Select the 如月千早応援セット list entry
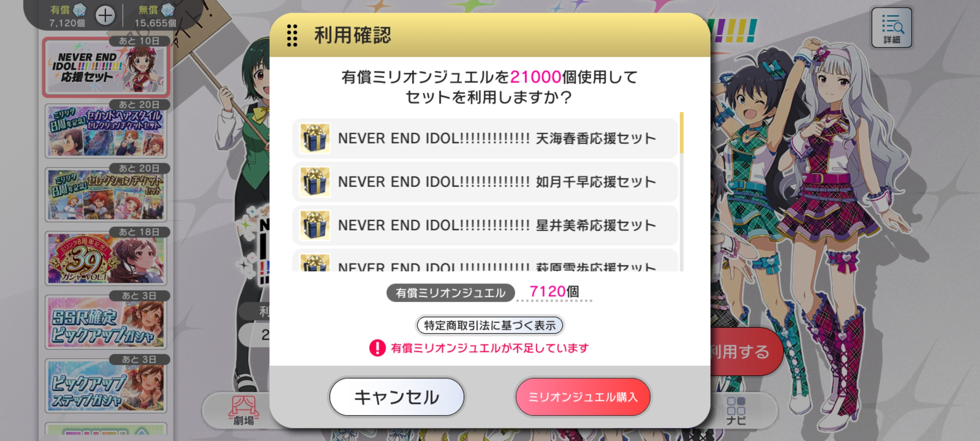Screen dimensions: 980x441 click(x=485, y=182)
